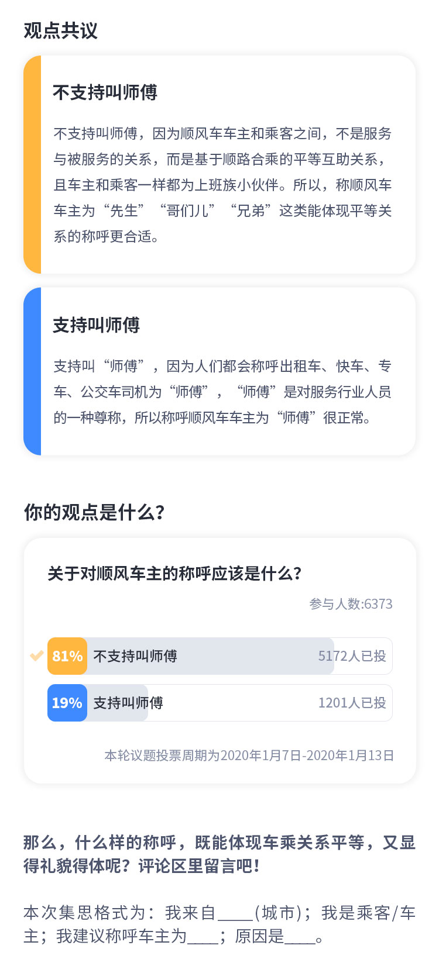439x980 pixels.
Task: Click the 5172人已投 vote count
Action: click(352, 656)
